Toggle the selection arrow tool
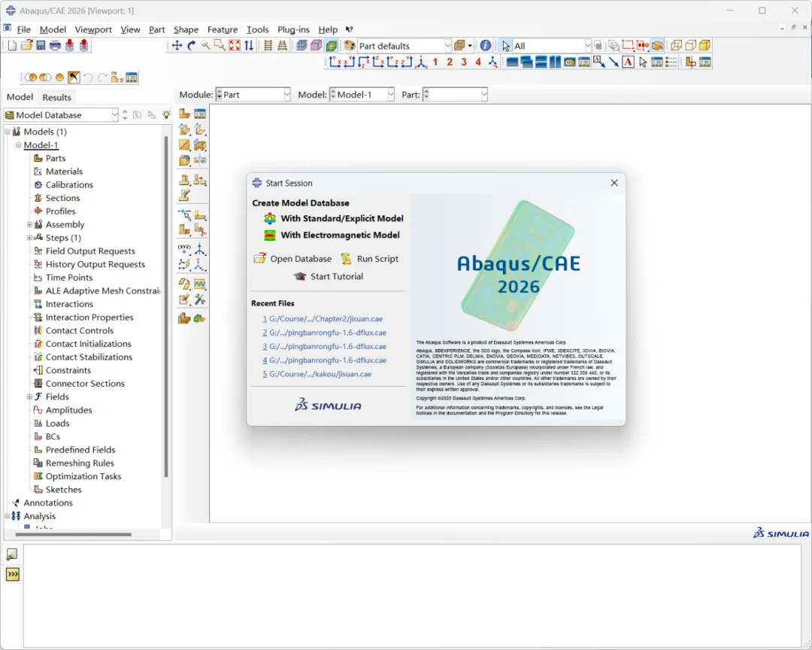 [506, 46]
